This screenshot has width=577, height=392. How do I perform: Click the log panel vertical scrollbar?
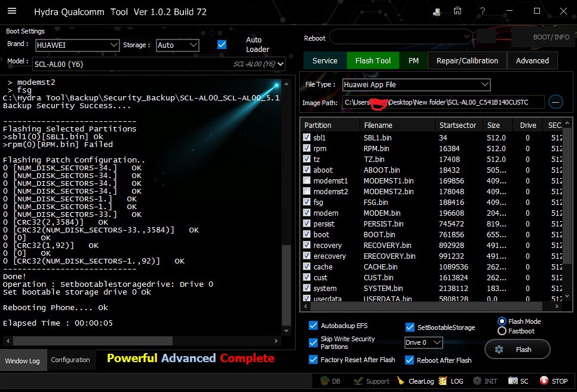tap(286, 285)
